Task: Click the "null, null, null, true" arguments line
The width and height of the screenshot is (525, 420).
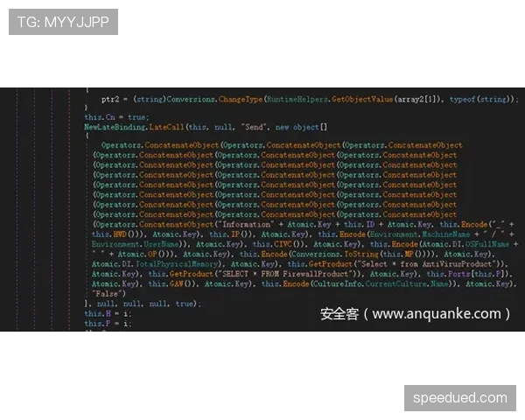Action: [x=144, y=304]
